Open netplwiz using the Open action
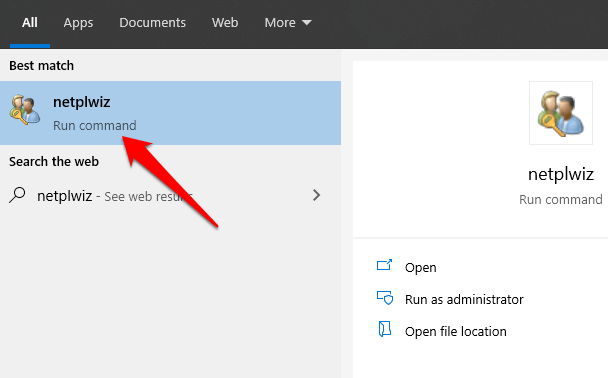608x378 pixels. tap(420, 268)
